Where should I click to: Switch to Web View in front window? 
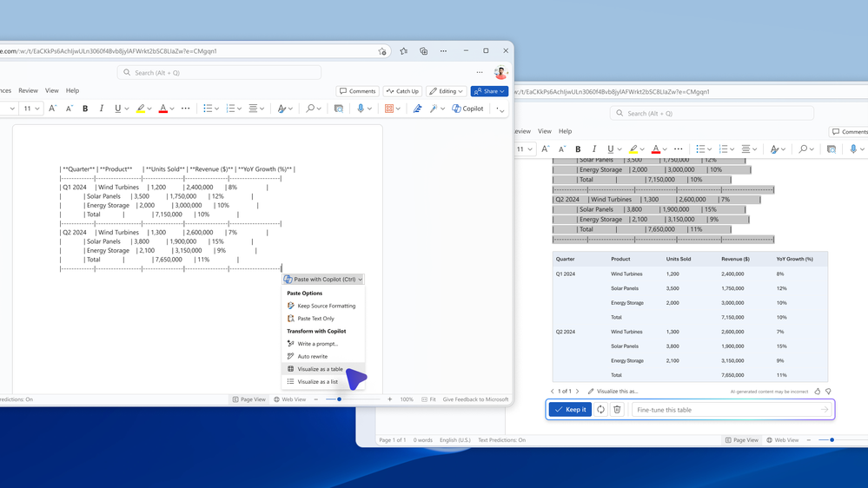coord(289,399)
